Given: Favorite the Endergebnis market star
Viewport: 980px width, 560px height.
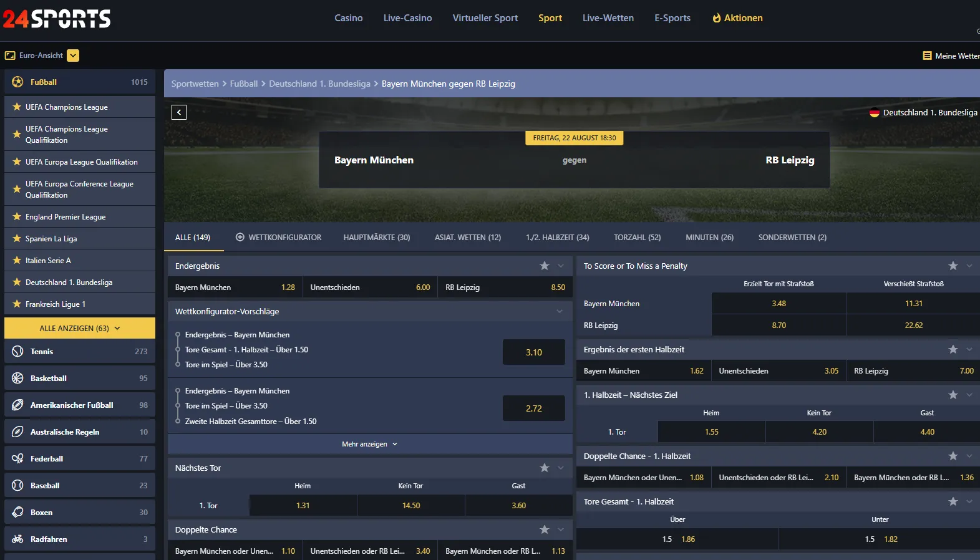Looking at the screenshot, I should coord(545,266).
